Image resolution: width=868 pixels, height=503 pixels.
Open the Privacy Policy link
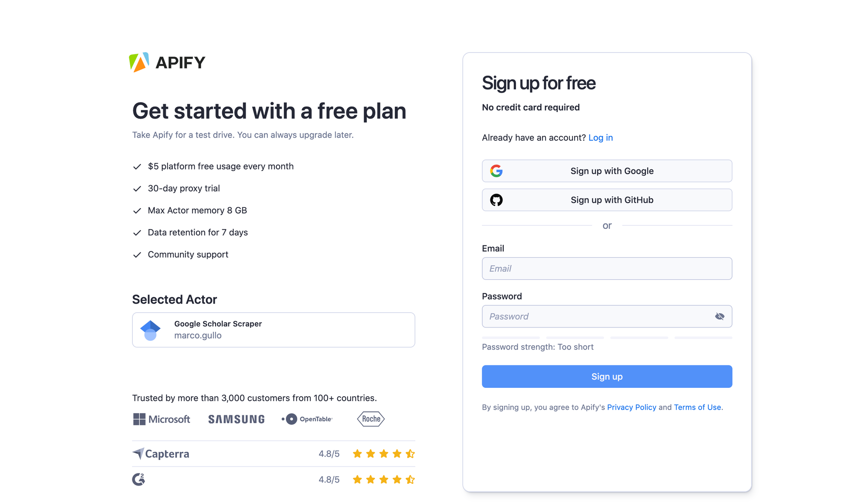tap(632, 407)
